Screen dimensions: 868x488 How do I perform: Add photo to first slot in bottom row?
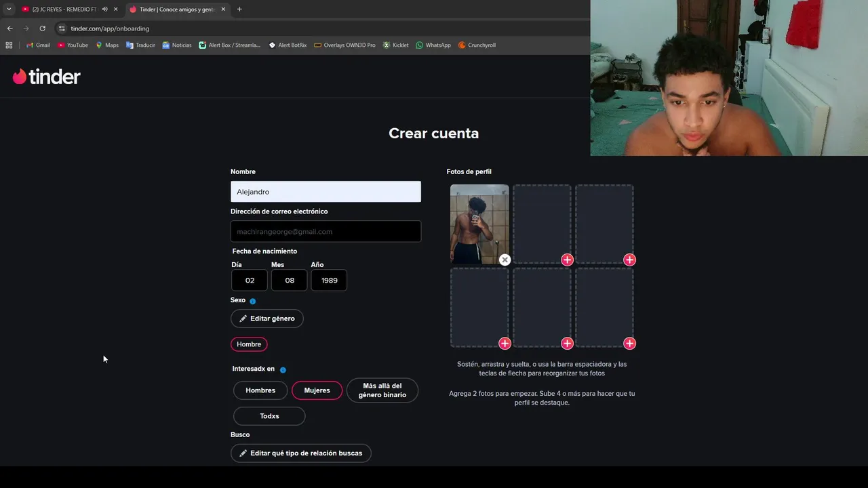[x=505, y=344]
